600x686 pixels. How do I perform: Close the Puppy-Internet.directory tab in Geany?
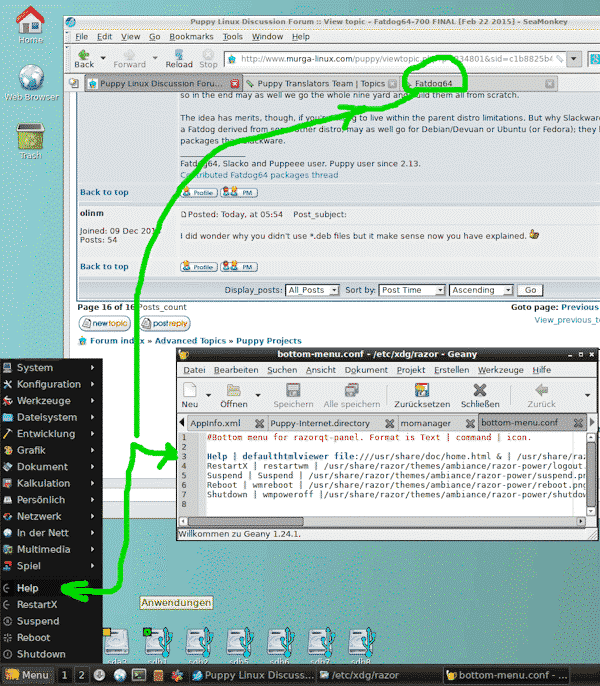coord(389,423)
